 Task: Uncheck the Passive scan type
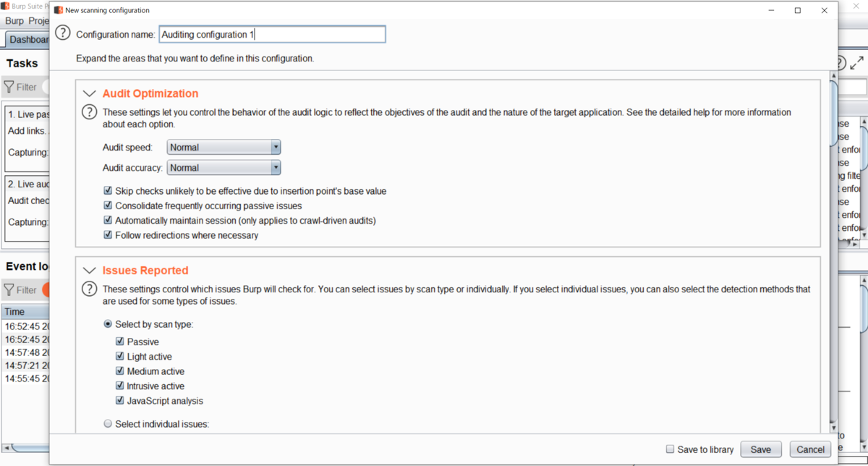tap(120, 342)
